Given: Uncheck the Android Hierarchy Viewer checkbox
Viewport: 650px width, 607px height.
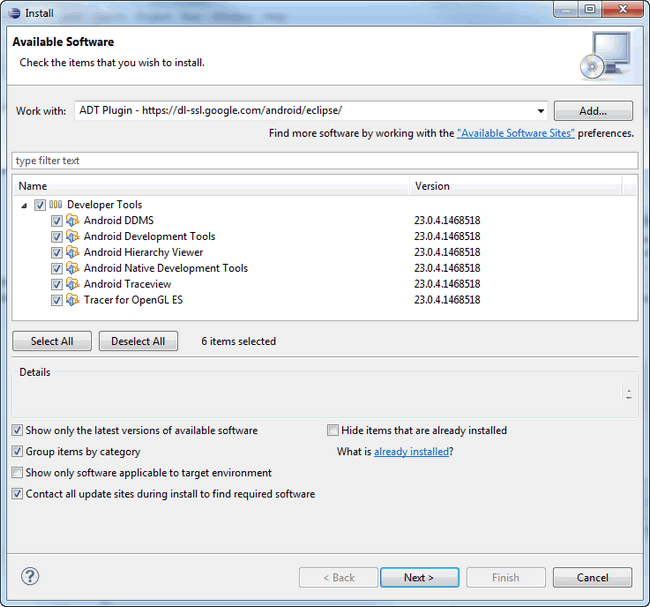Looking at the screenshot, I should pyautogui.click(x=57, y=253).
